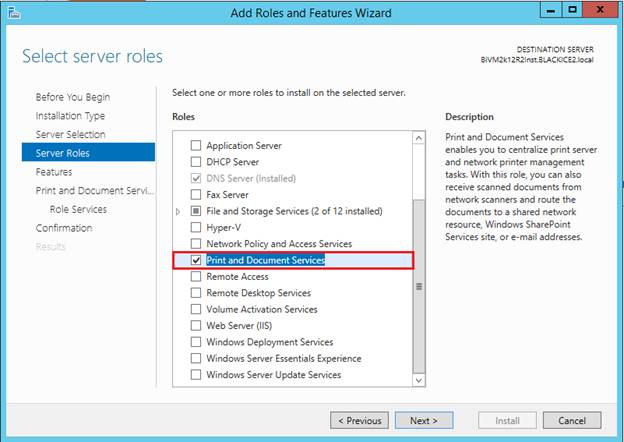Go back using the Previous button
This screenshot has width=624, height=442.
pos(359,421)
